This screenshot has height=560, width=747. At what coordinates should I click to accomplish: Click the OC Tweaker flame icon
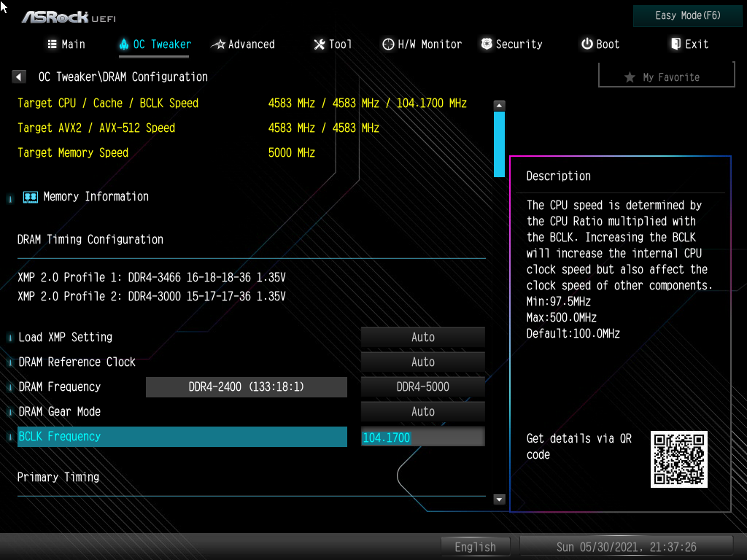(x=123, y=44)
